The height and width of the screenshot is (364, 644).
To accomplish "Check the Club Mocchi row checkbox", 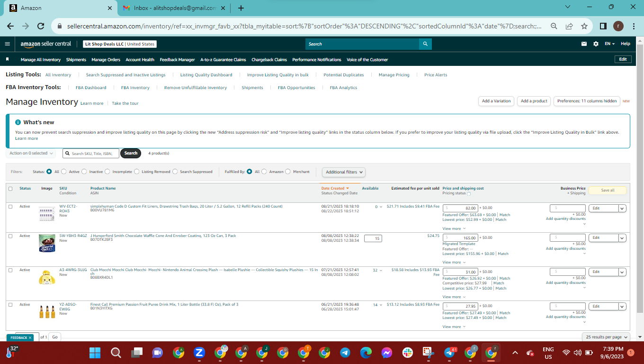I will pyautogui.click(x=10, y=270).
